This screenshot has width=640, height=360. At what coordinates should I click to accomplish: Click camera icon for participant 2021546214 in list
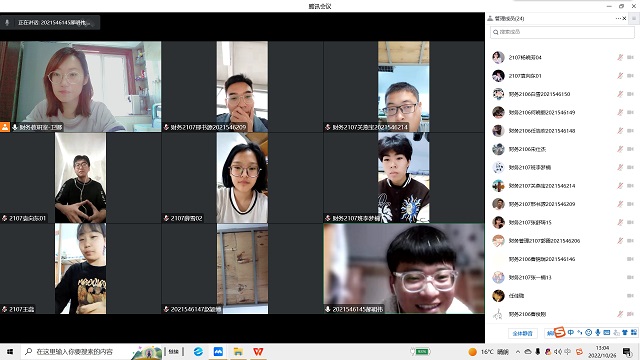click(x=630, y=186)
